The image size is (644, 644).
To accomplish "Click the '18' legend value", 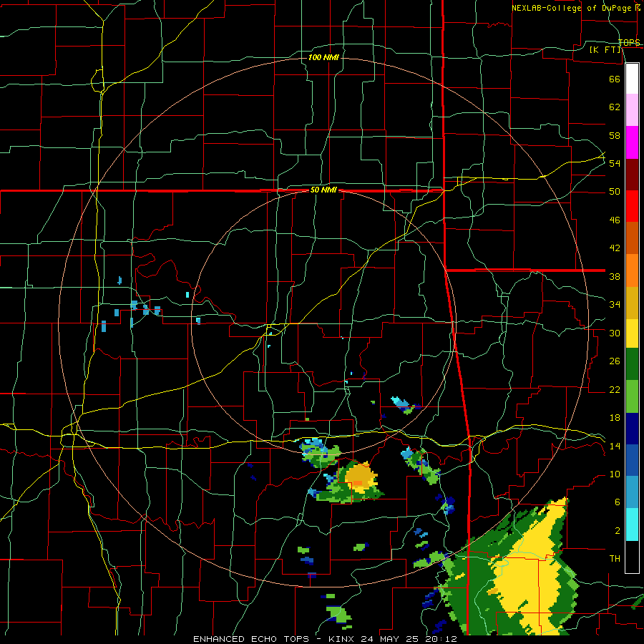I will 615,418.
